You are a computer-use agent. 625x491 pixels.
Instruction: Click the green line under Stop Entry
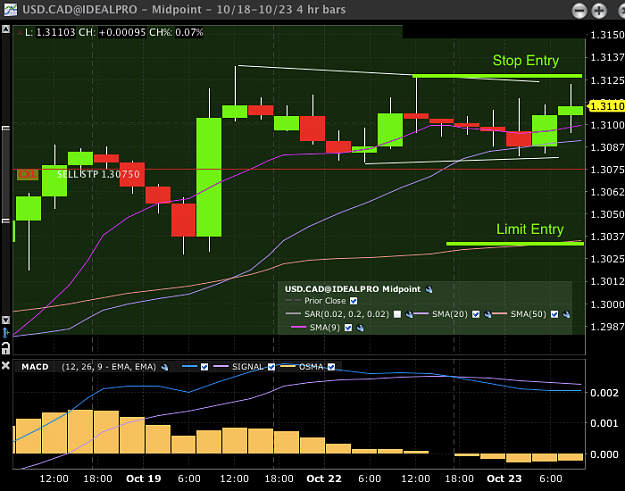[497, 76]
